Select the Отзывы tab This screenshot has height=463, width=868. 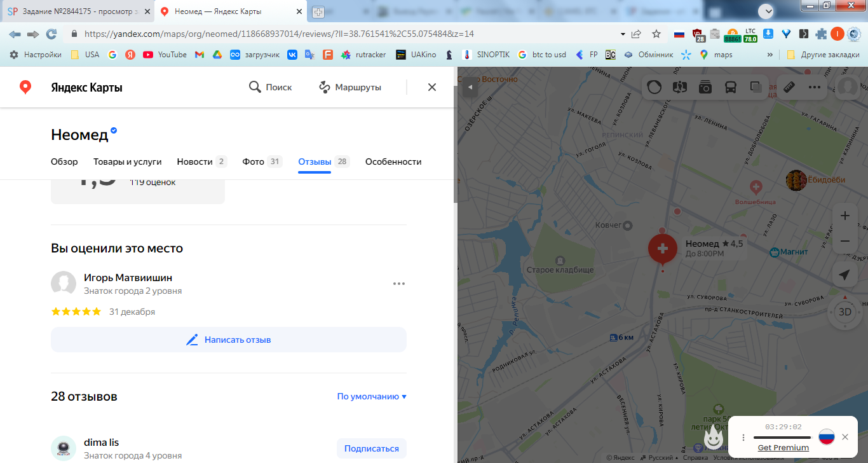pos(323,162)
